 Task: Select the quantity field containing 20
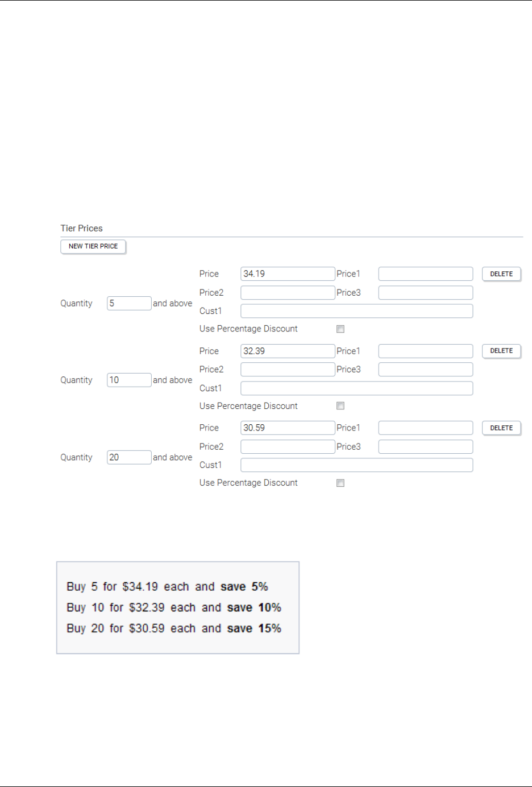tap(129, 457)
